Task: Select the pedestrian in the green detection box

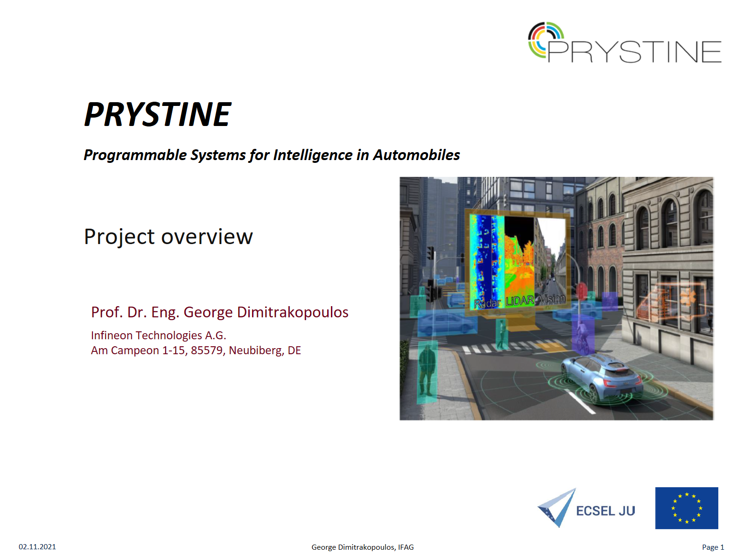Action: tap(427, 371)
